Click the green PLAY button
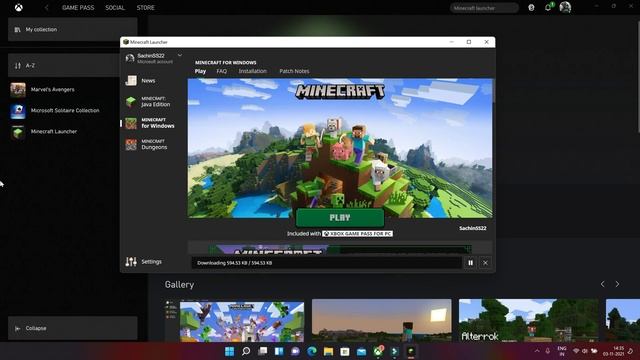Screen dimensions: 640x360 (340, 218)
